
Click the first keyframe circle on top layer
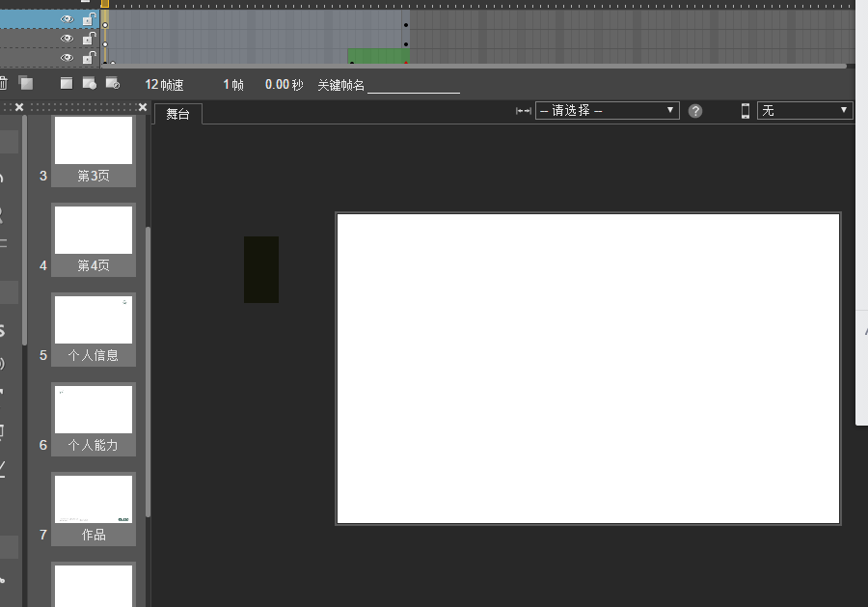[x=105, y=25]
